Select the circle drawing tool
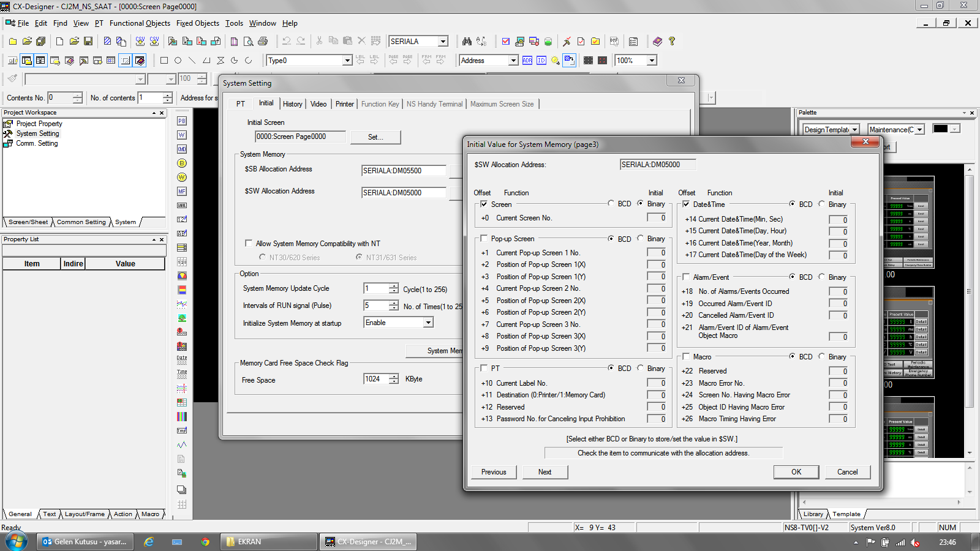Image resolution: width=980 pixels, height=551 pixels. 178,60
